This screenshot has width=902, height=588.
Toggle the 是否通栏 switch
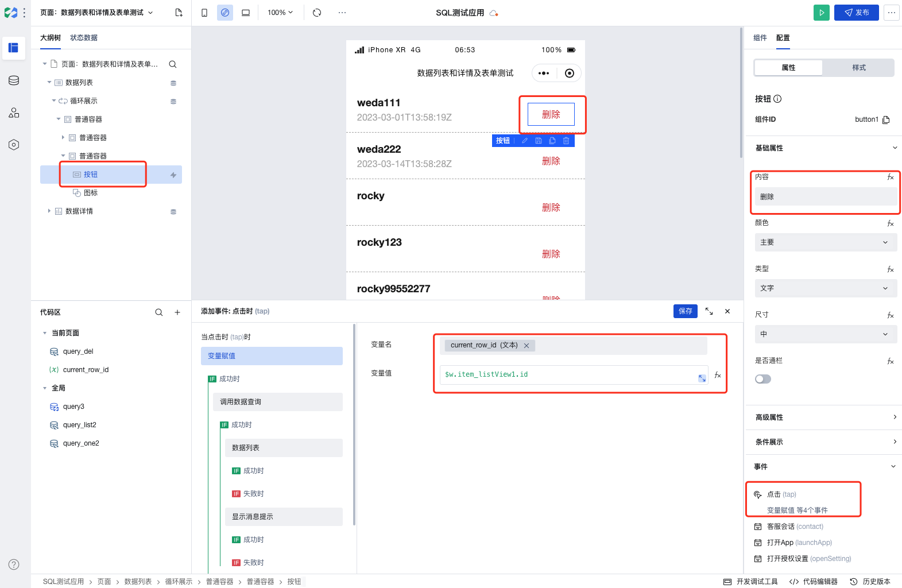(x=763, y=379)
